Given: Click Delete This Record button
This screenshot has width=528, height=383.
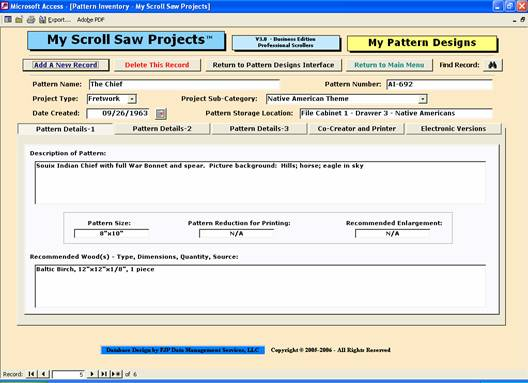Looking at the screenshot, I should pyautogui.click(x=157, y=65).
